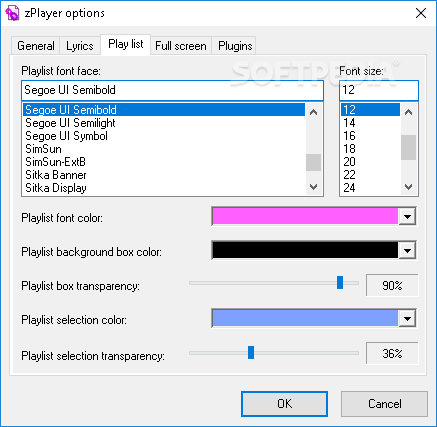Click font list scroll up arrow
Screen dimensions: 437x427
coord(313,112)
